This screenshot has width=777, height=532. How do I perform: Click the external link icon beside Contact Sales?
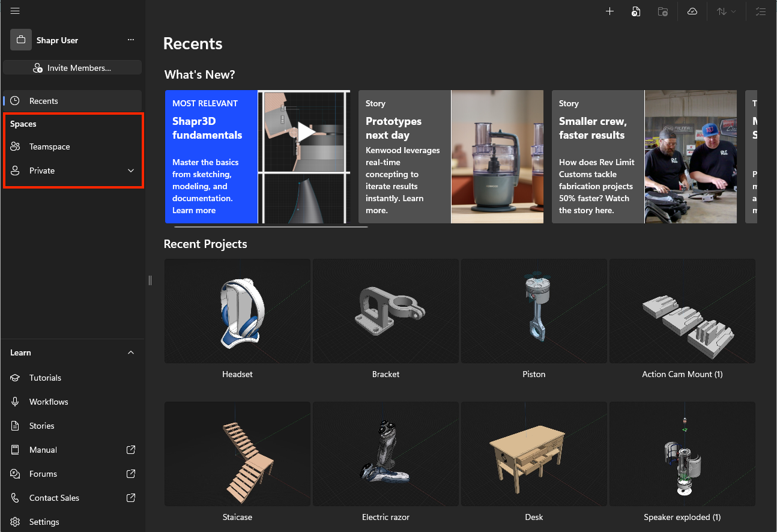(131, 498)
